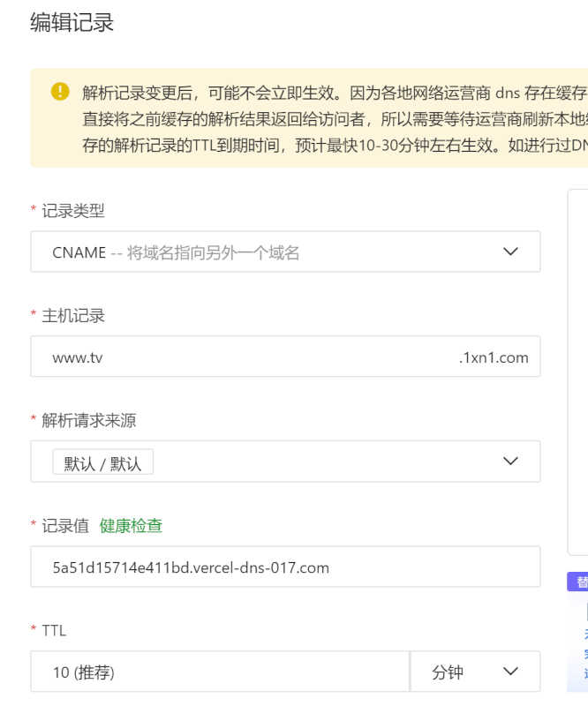Click the TTL field label

point(54,631)
